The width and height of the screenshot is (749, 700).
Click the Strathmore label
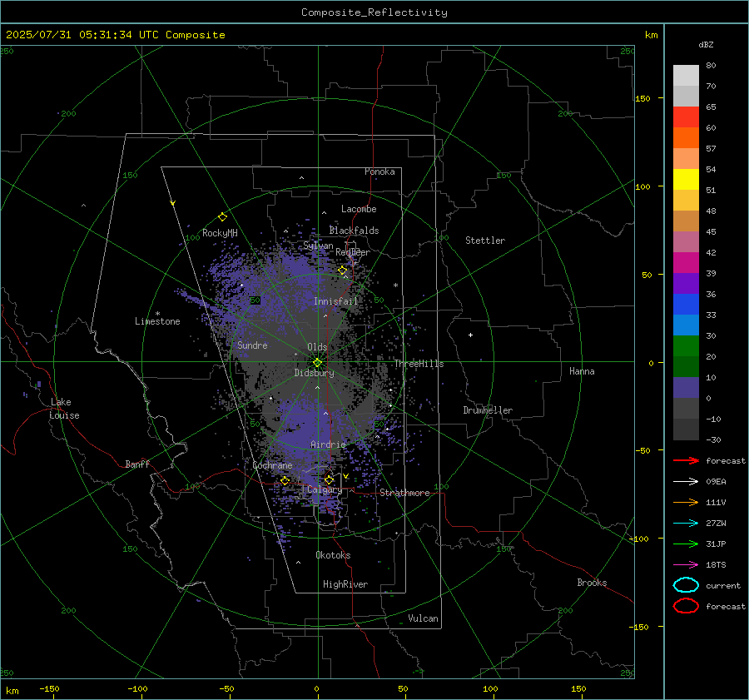(404, 493)
